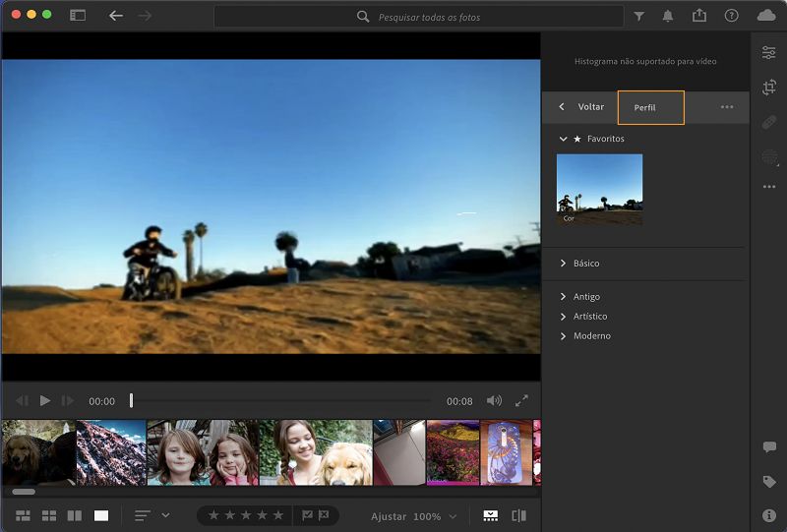Go forward using the right arrow
787x532 pixels.
click(145, 16)
